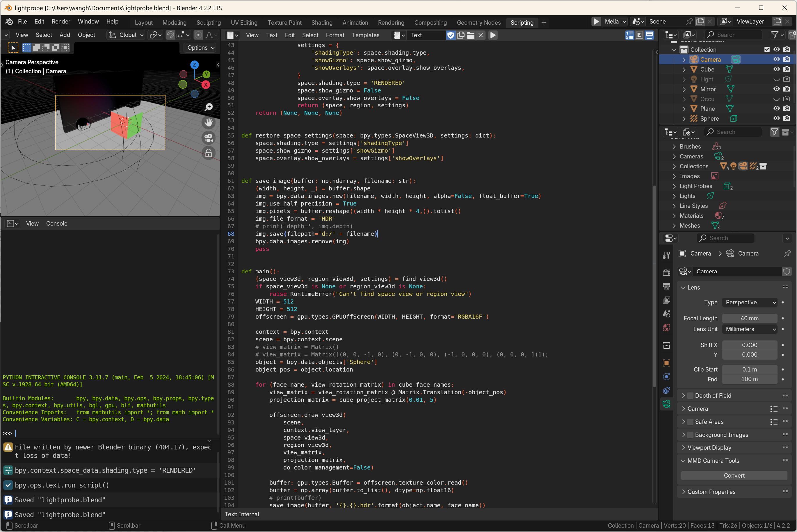This screenshot has height=532, width=797.
Task: Click the pan hand gizmo in the viewport
Action: pyautogui.click(x=209, y=122)
